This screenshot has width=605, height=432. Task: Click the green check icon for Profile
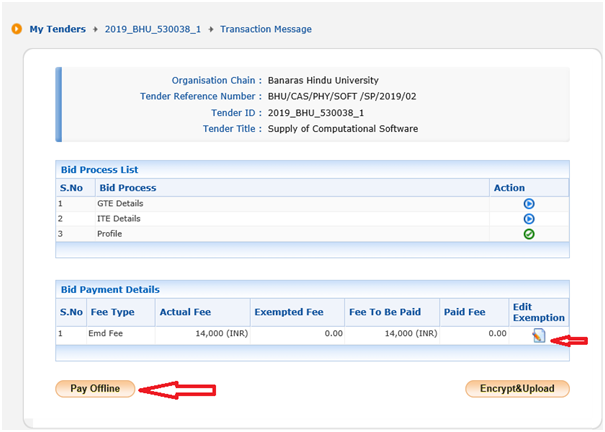(x=529, y=234)
